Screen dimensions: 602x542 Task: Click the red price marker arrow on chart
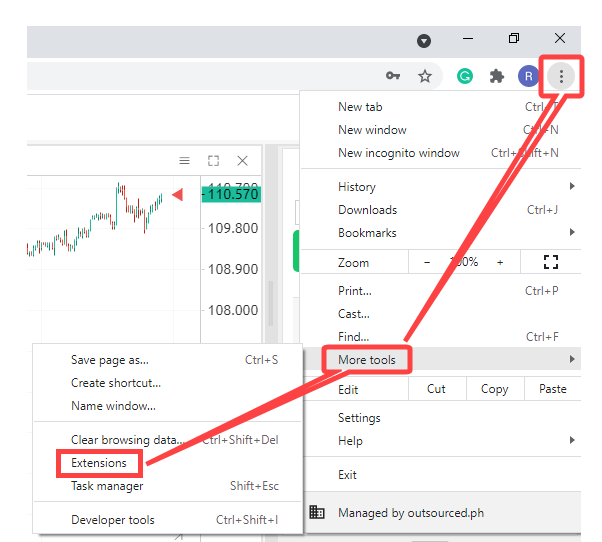177,195
